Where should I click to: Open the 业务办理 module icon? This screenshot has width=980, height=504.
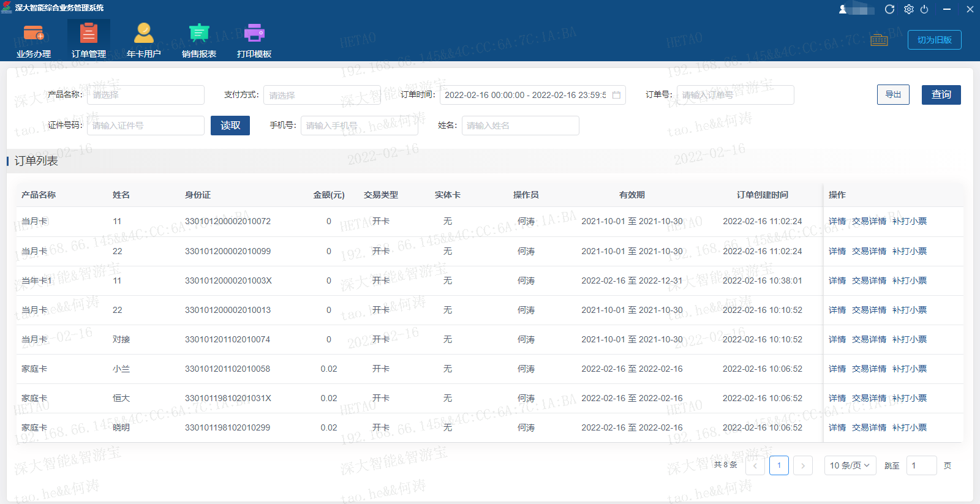pyautogui.click(x=34, y=34)
